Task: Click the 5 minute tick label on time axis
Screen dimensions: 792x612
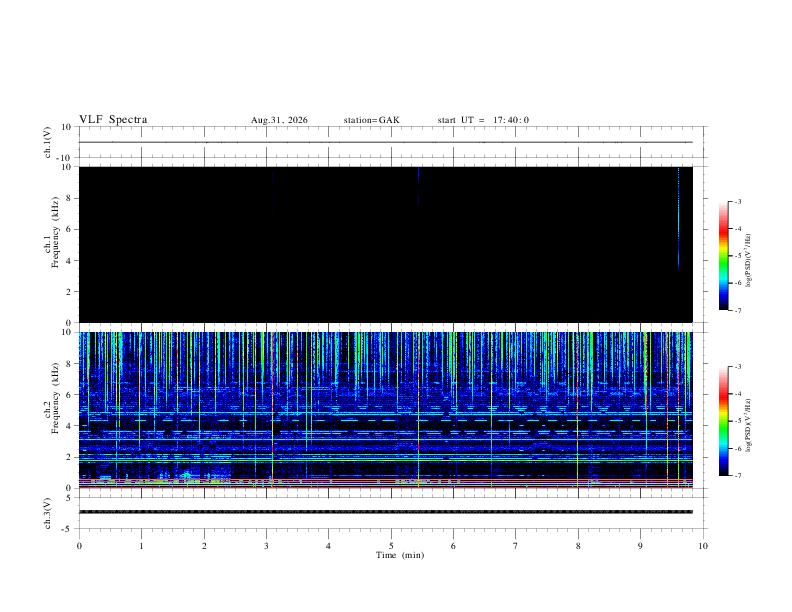Action: [x=391, y=546]
